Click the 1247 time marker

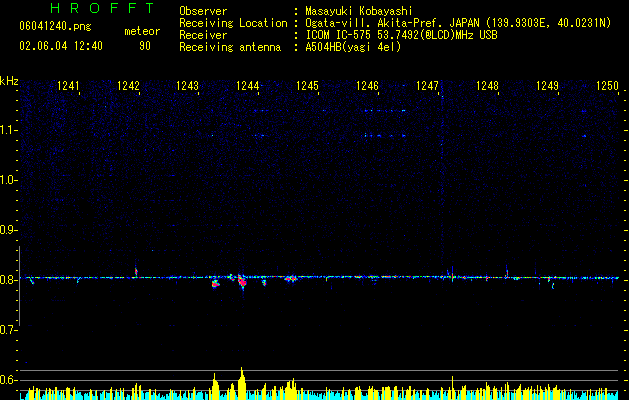[x=428, y=86]
